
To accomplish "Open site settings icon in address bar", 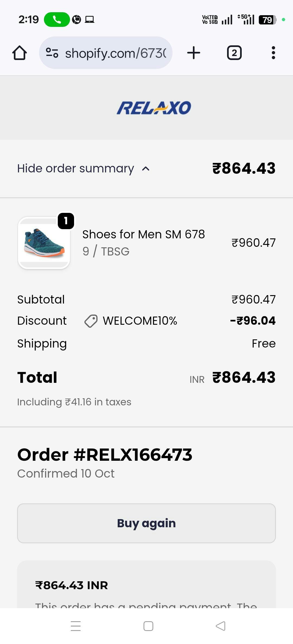I will coord(52,53).
